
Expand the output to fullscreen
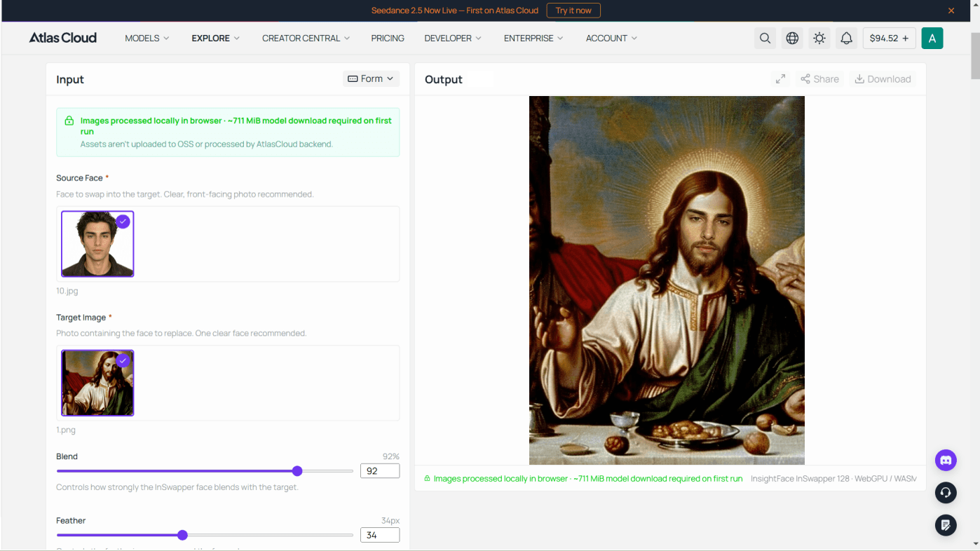(780, 79)
